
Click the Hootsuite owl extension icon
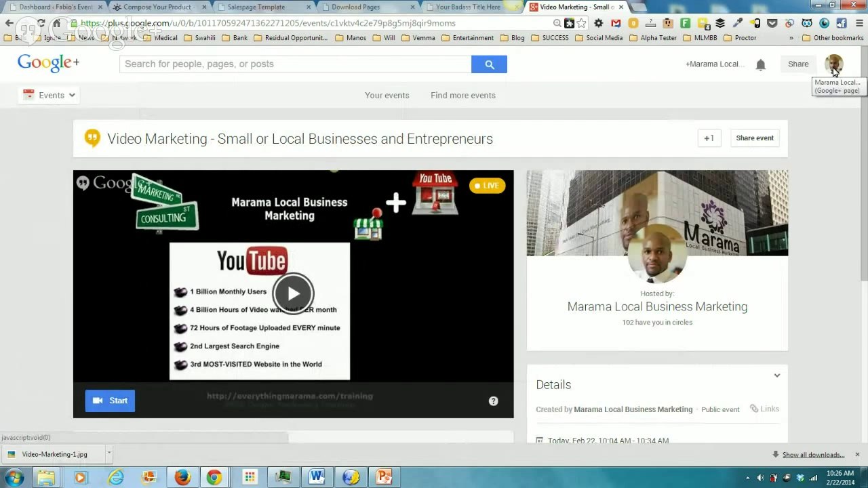point(807,23)
